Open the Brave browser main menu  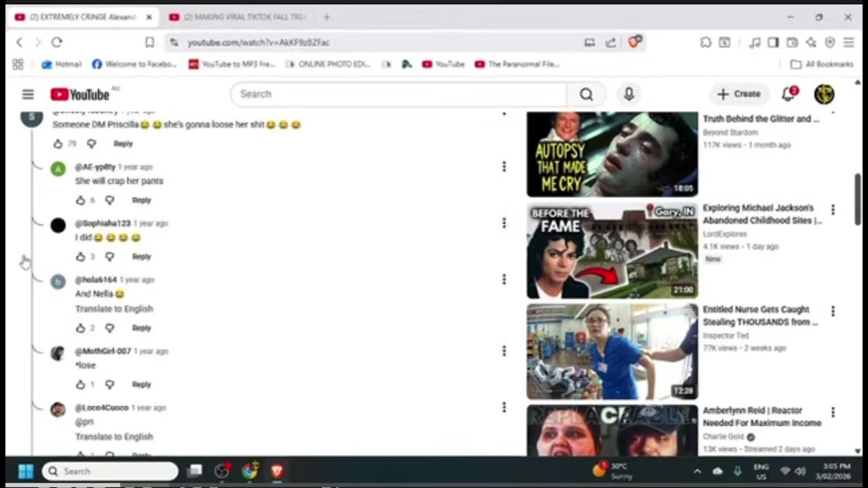848,42
